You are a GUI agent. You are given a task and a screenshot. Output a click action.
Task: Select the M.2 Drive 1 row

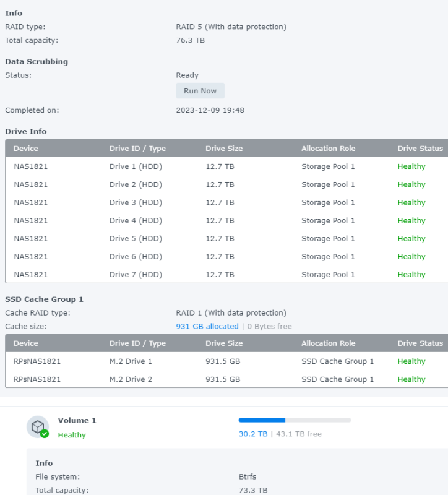point(226,361)
